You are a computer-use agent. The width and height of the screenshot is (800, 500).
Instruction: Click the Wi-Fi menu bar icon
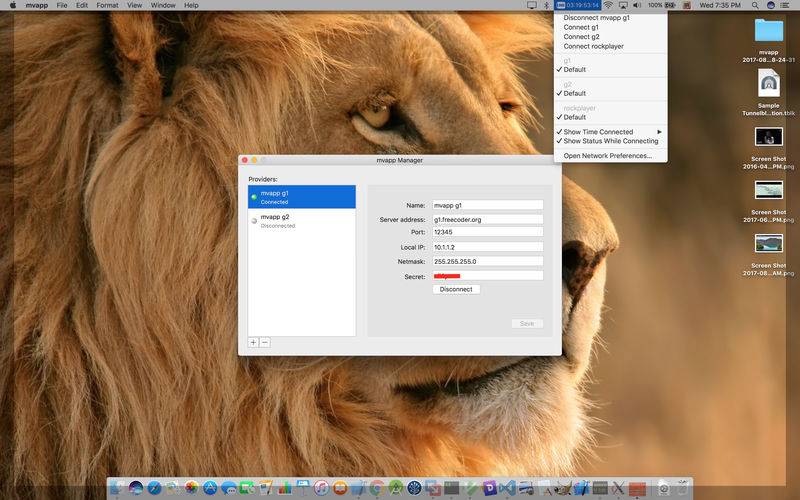[x=608, y=5]
